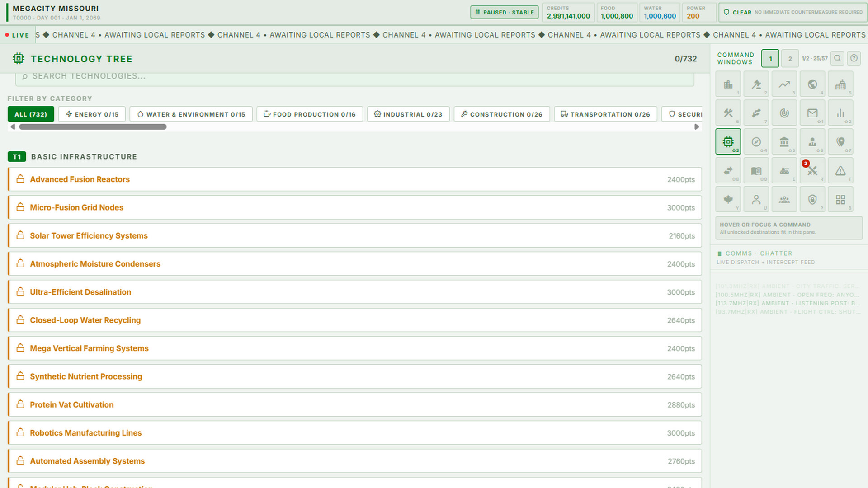Click the PAUSED · STABLE status button
Viewport: 868px width, 488px height.
[x=505, y=12]
